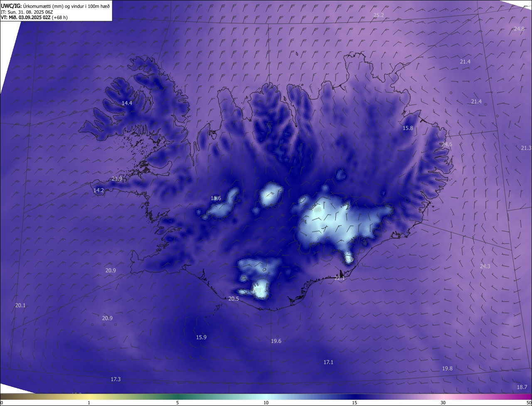Click the map value 20.1

(20, 305)
